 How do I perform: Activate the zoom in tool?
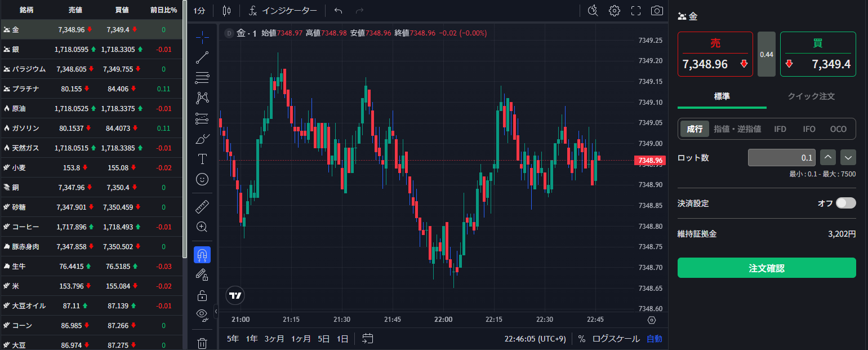202,227
